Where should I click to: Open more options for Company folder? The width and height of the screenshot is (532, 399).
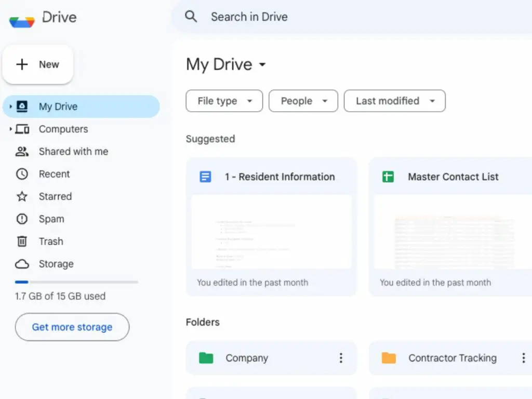click(341, 358)
